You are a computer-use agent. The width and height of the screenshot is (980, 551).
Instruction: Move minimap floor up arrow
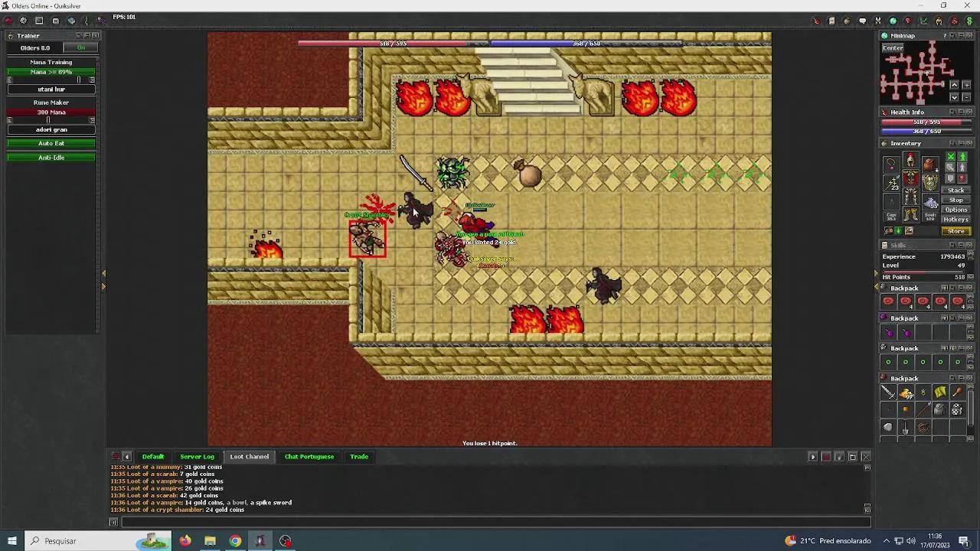click(x=954, y=85)
